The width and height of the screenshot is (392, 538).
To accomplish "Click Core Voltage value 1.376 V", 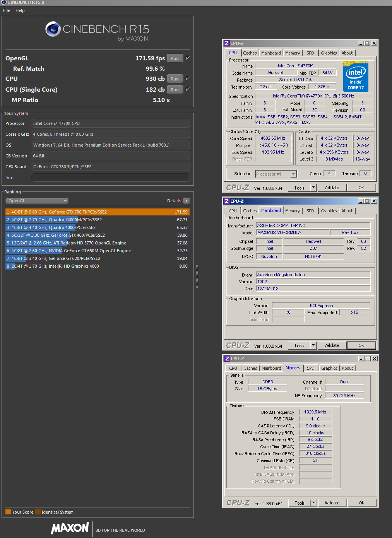I will click(x=322, y=87).
